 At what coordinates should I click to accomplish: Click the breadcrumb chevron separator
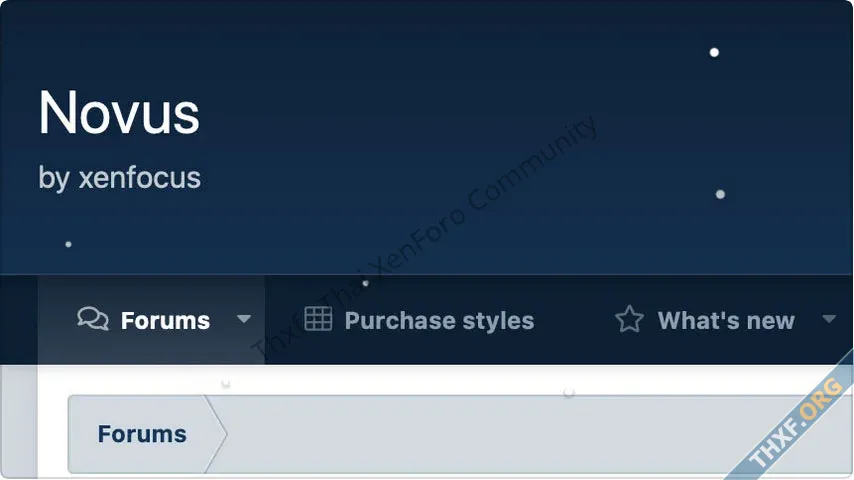216,434
